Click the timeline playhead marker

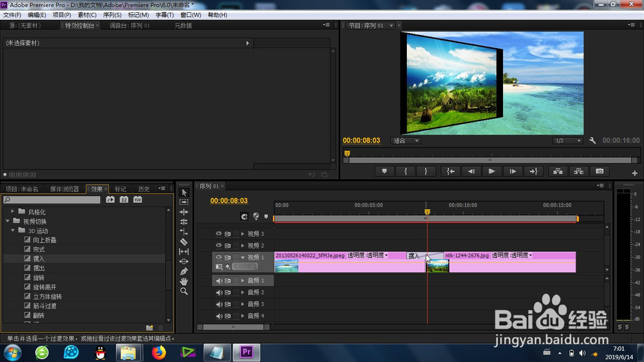(427, 212)
